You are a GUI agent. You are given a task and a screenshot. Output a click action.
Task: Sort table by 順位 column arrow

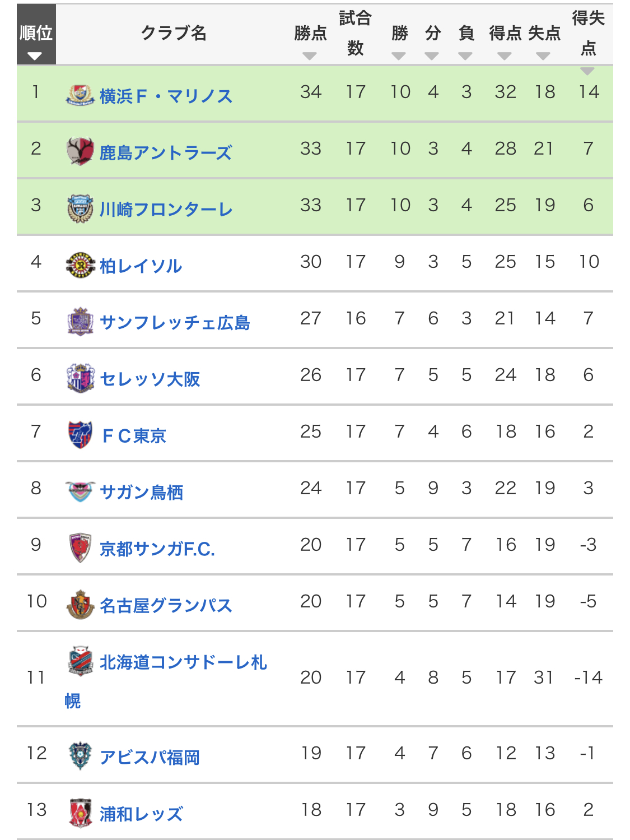click(35, 56)
